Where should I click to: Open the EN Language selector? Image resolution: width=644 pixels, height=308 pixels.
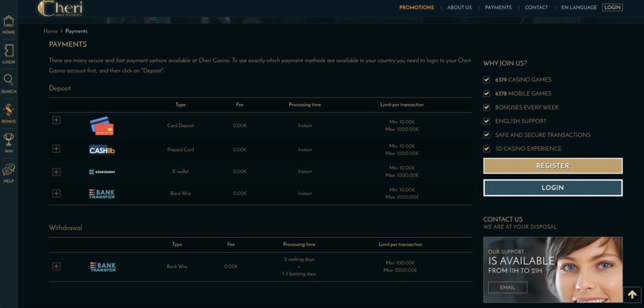pos(579,8)
